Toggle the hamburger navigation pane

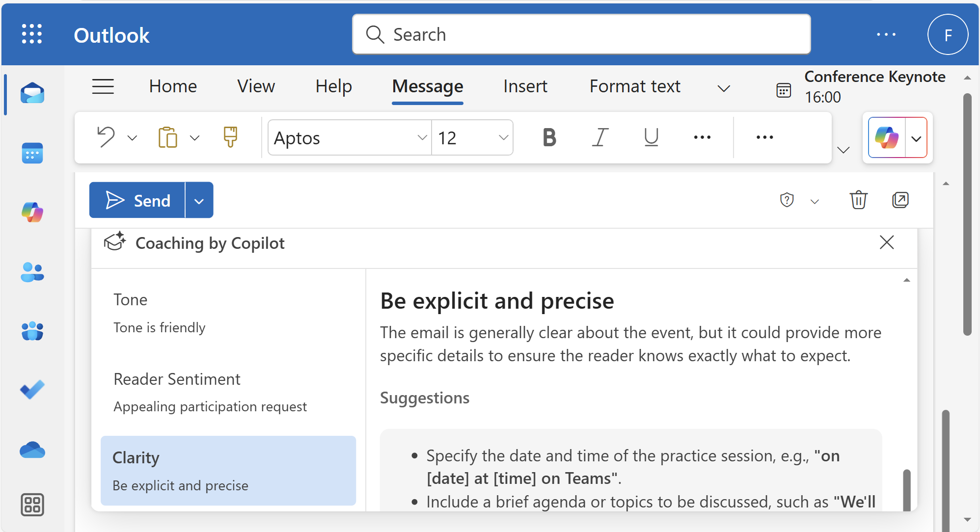click(x=103, y=87)
